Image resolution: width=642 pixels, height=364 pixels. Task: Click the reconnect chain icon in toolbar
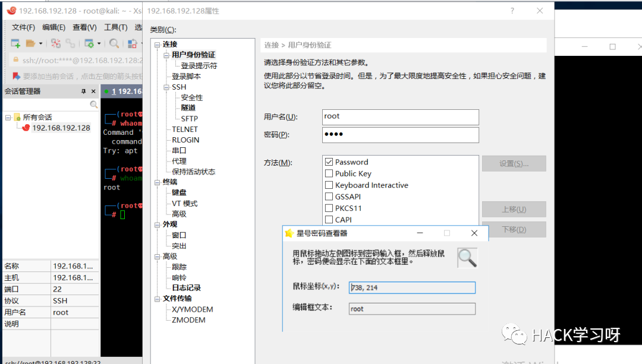point(70,43)
